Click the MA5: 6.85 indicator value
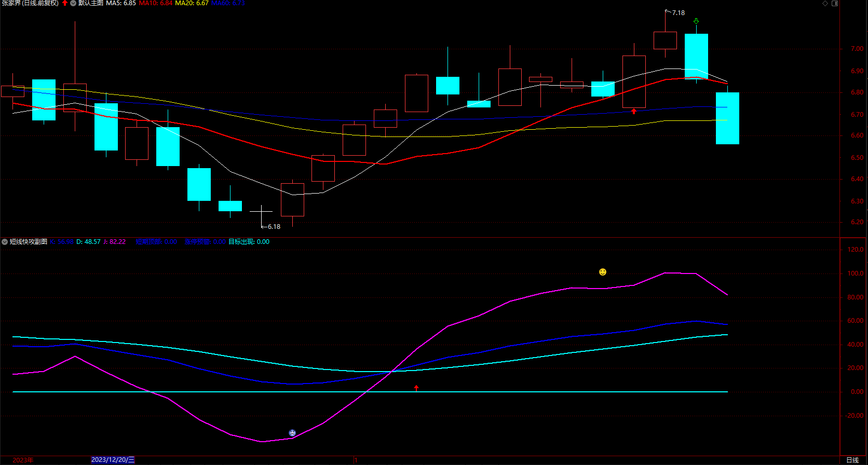 [121, 3]
